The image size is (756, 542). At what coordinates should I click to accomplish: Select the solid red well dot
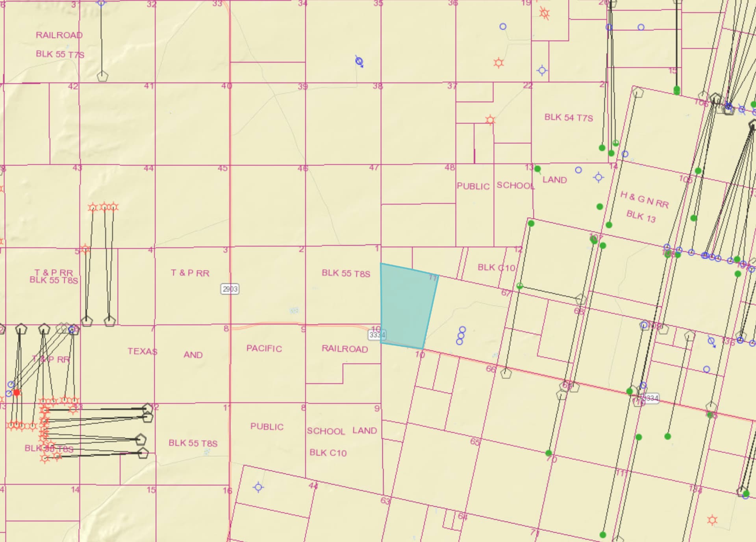point(17,392)
